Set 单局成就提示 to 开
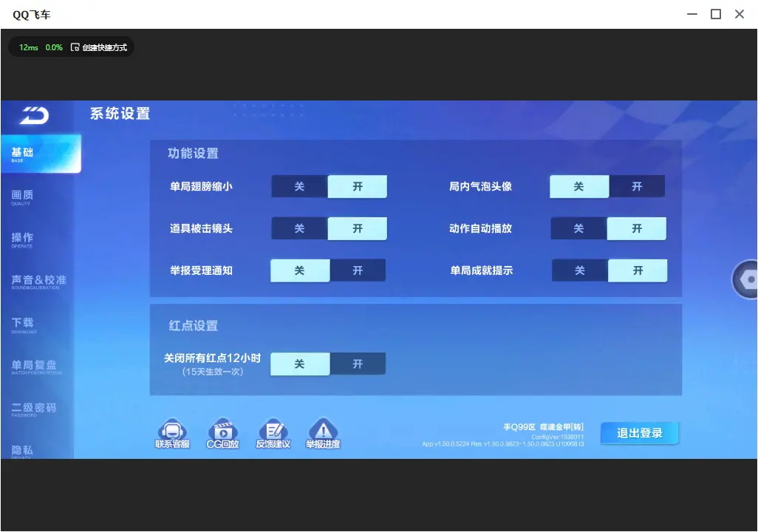The image size is (758, 532). pyautogui.click(x=638, y=270)
